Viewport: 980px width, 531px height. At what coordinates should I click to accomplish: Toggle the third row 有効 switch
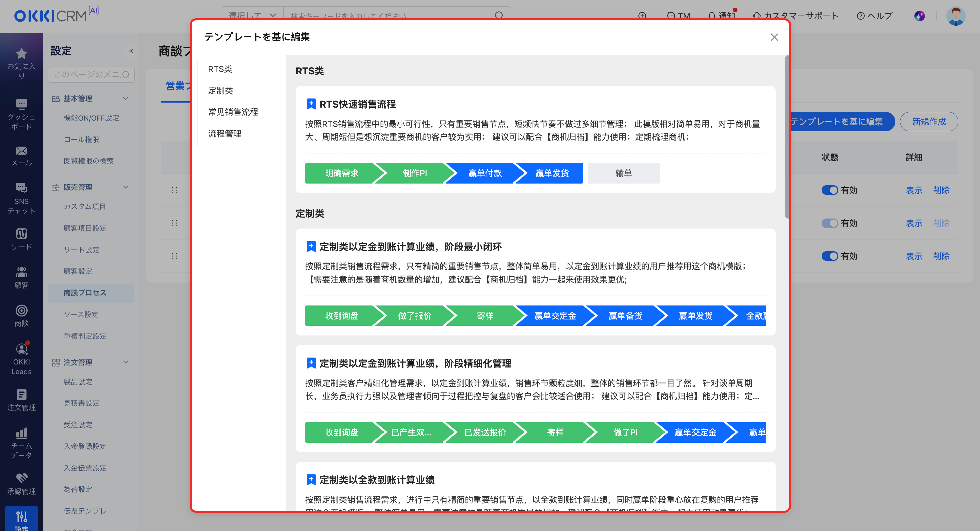tap(829, 256)
